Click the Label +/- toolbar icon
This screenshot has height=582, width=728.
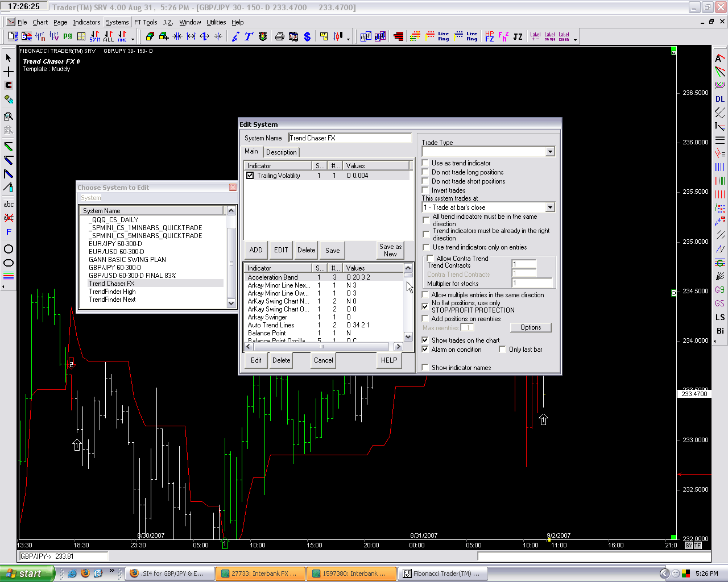click(x=535, y=36)
